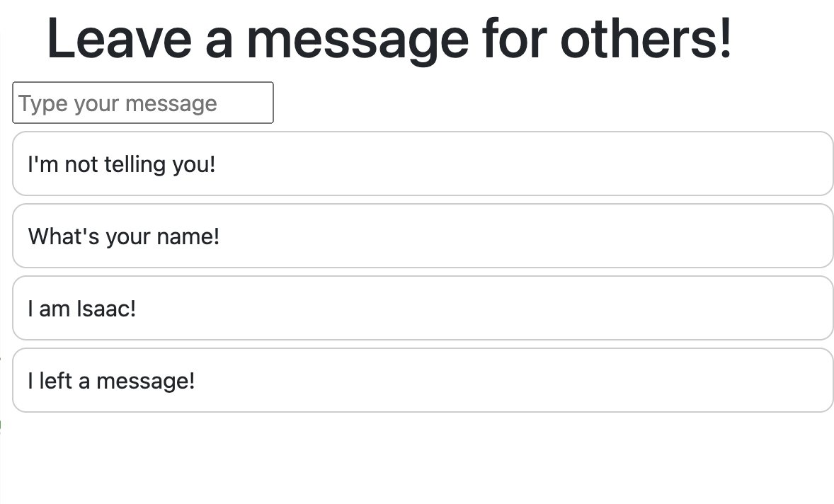
Task: Click the word 'others!' in the heading
Action: (x=646, y=38)
